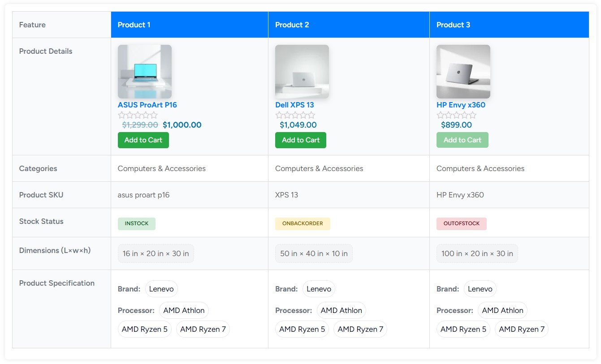Click the Lenevo brand tag for Product 2
Viewport: 601px width, 364px height.
pyautogui.click(x=319, y=289)
